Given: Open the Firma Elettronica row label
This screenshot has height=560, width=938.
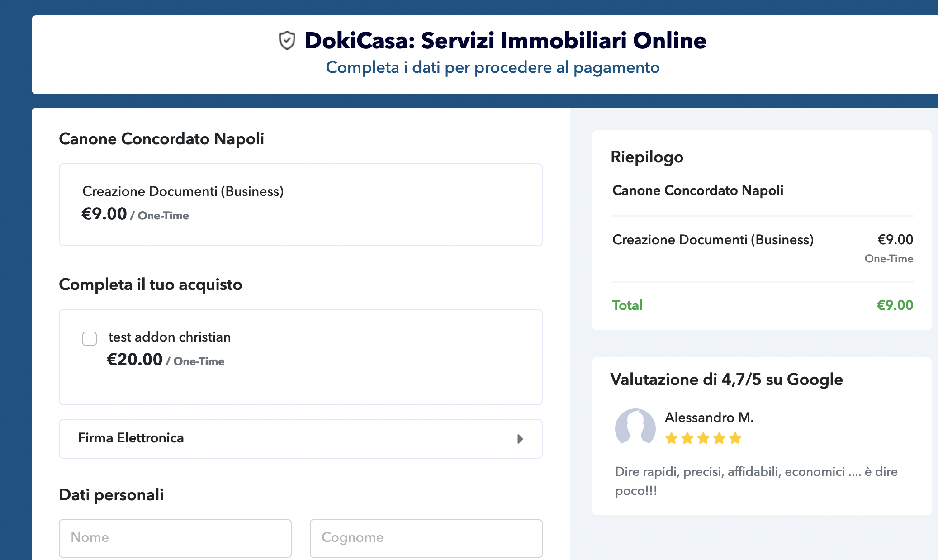Looking at the screenshot, I should pos(131,438).
